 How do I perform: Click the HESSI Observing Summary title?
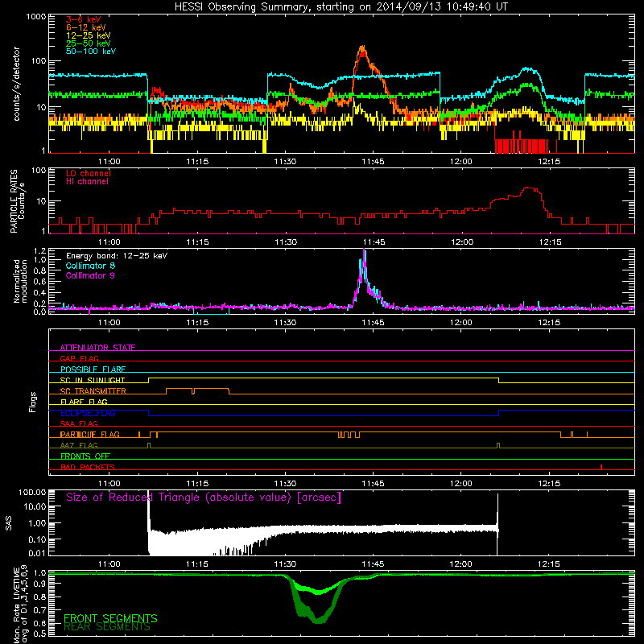tap(341, 7)
